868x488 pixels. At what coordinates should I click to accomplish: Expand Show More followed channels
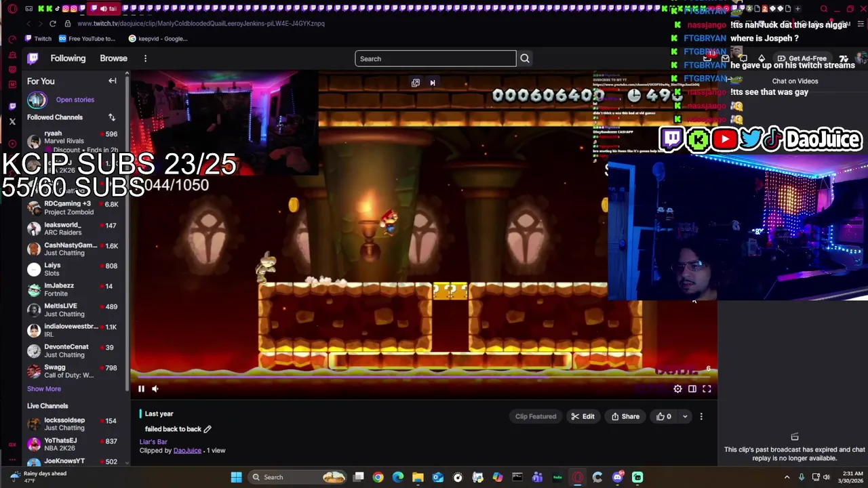[x=44, y=389]
